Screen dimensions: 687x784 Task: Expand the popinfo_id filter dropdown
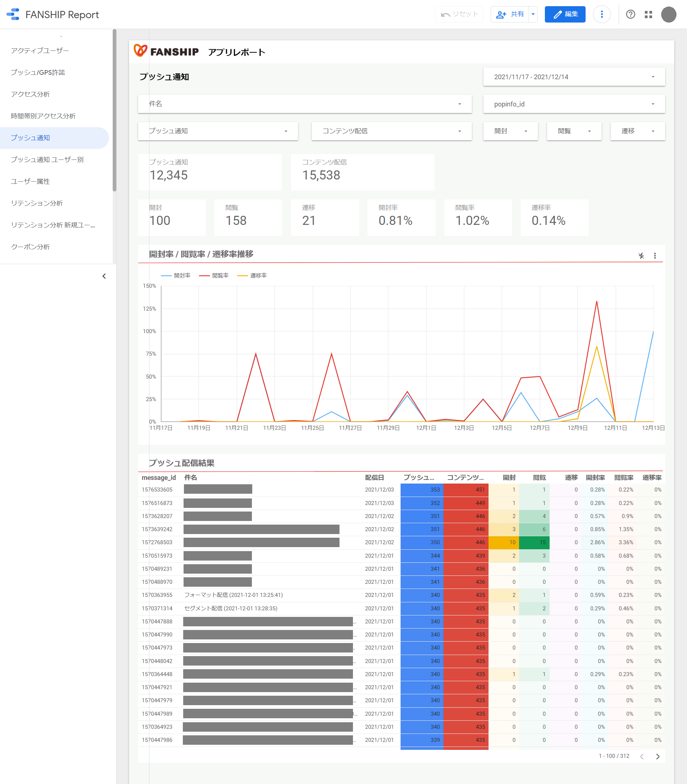[x=574, y=104]
